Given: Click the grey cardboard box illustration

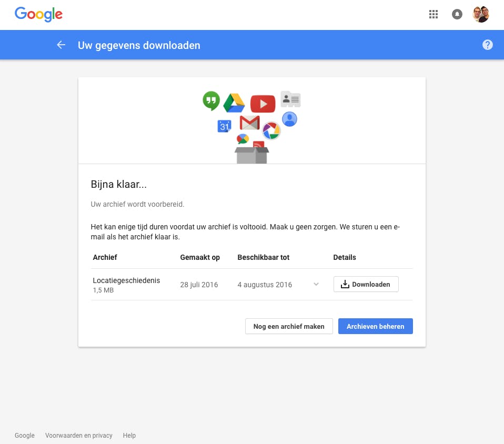Looking at the screenshot, I should click(251, 155).
